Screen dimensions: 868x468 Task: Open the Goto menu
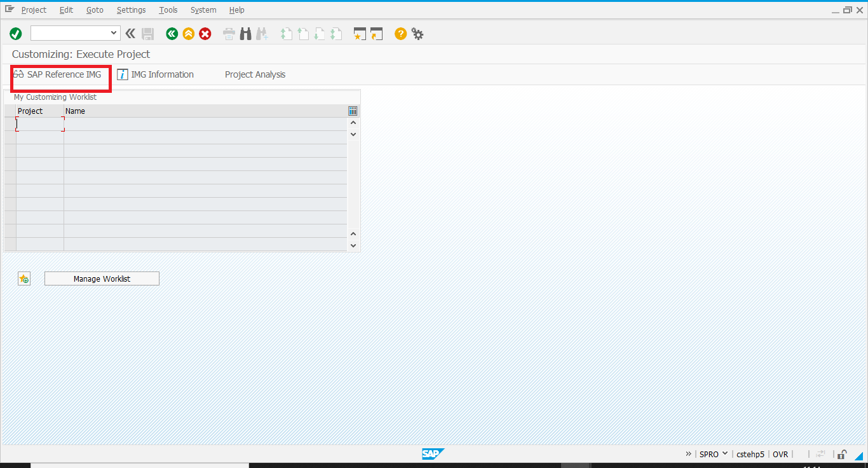click(95, 10)
